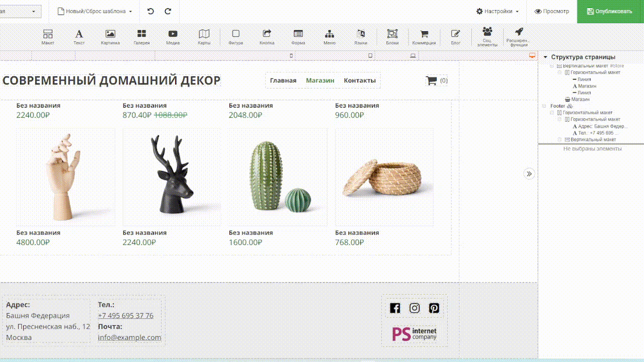Select the Footer node in the structure tree
Viewport: 644px width, 362px height.
[557, 106]
